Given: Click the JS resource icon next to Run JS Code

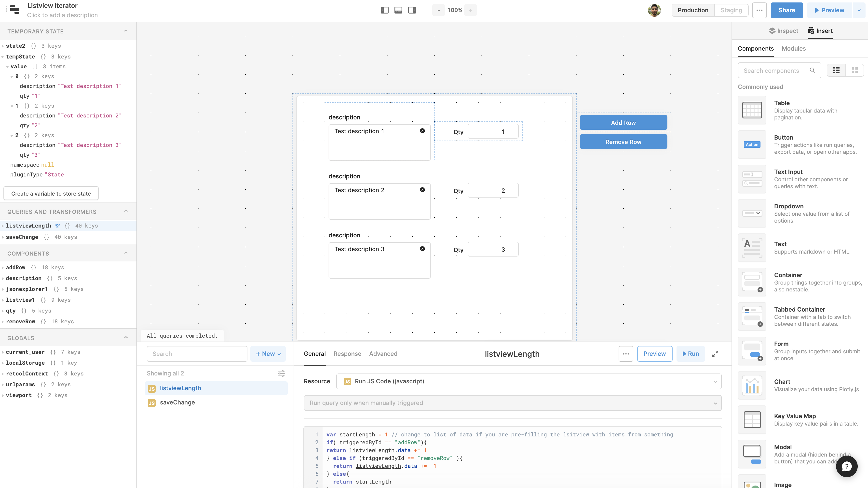Looking at the screenshot, I should (x=347, y=381).
